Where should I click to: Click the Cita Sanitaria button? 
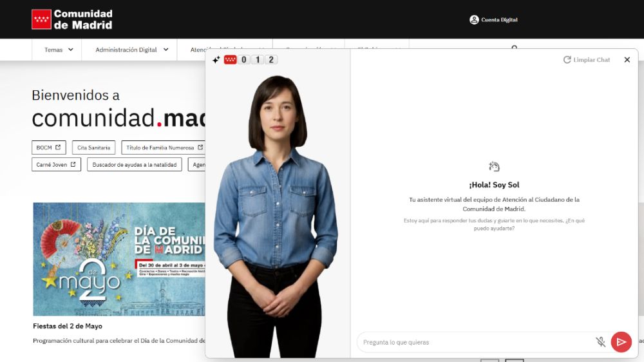point(93,148)
